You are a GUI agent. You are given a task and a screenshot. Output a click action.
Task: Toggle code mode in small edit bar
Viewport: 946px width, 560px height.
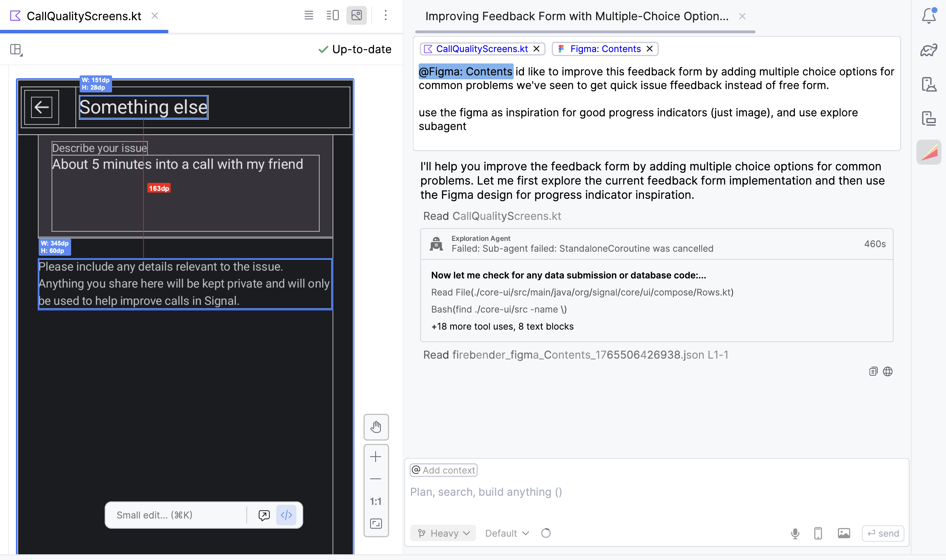(286, 515)
